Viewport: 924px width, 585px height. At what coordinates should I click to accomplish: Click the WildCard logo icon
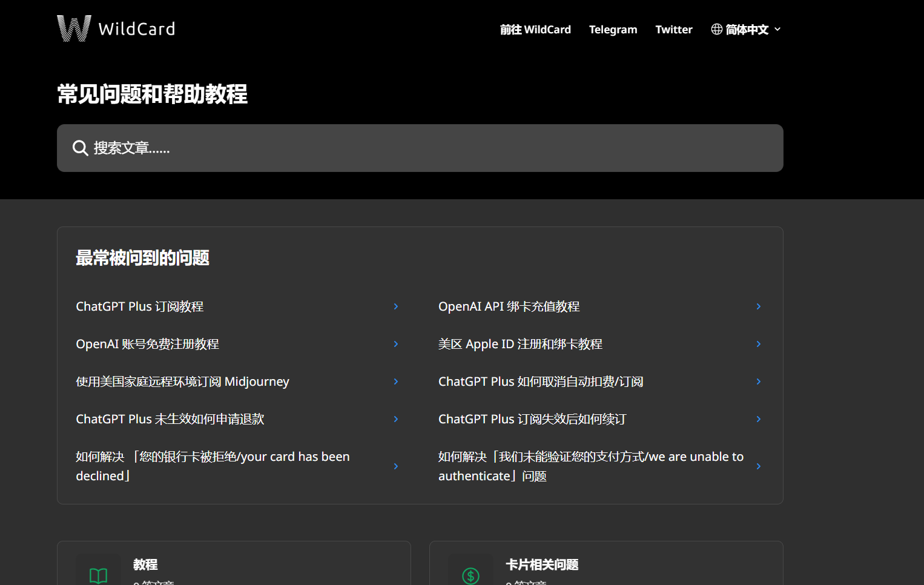click(x=74, y=28)
